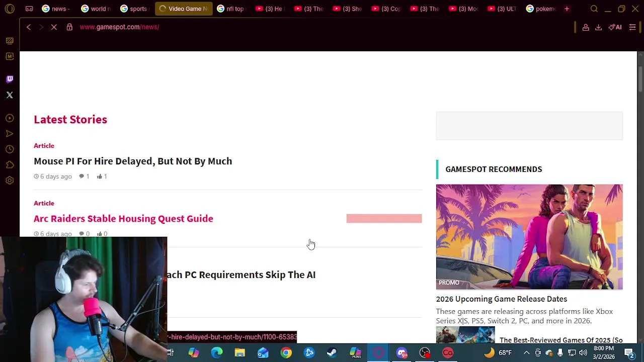This screenshot has height=362, width=644.
Task: Go back with the back arrow
Action: 29,27
